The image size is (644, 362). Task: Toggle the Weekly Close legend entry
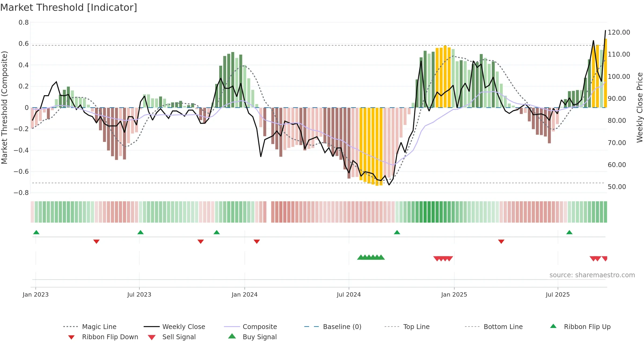pos(174,327)
